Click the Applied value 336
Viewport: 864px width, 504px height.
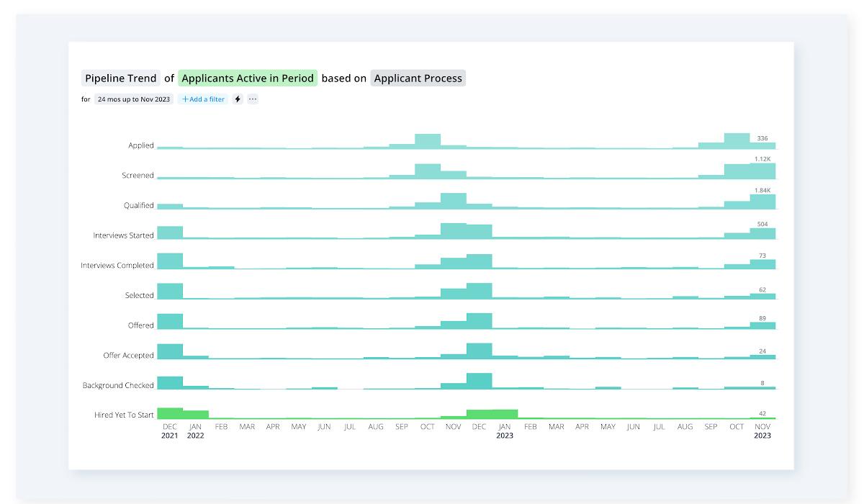(762, 138)
